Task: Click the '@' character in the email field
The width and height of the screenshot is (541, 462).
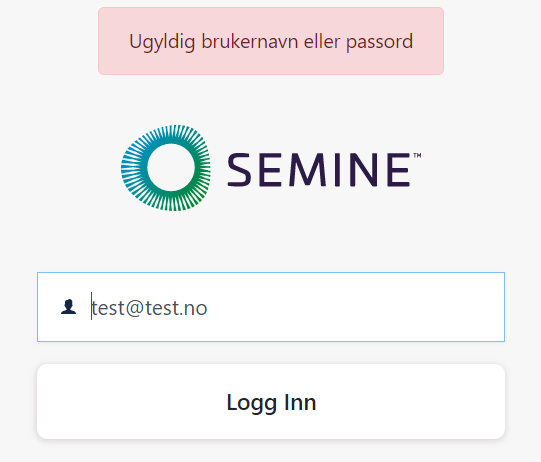Action: tap(135, 308)
